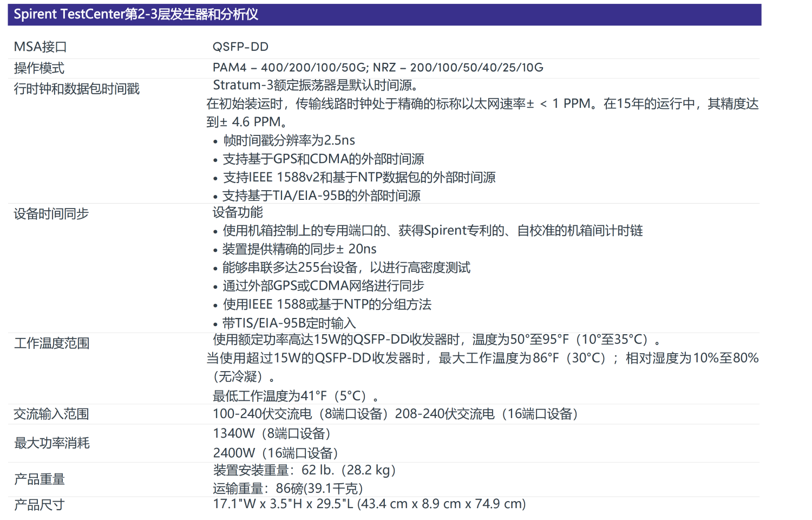
Task: Click the minimum operating temperature 41°F line
Action: pyautogui.click(x=296, y=396)
